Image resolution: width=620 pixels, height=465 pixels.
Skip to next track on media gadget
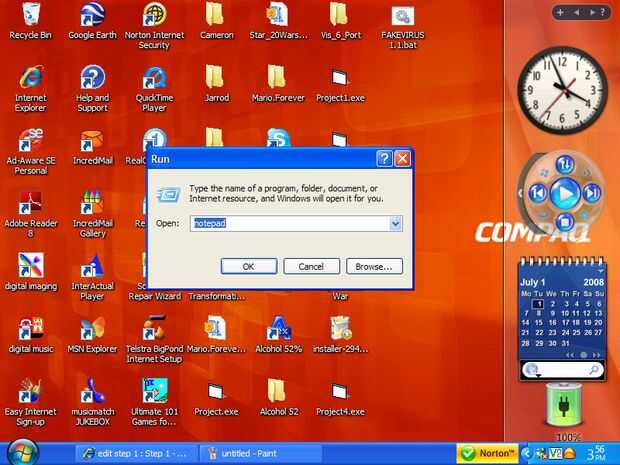tap(592, 193)
